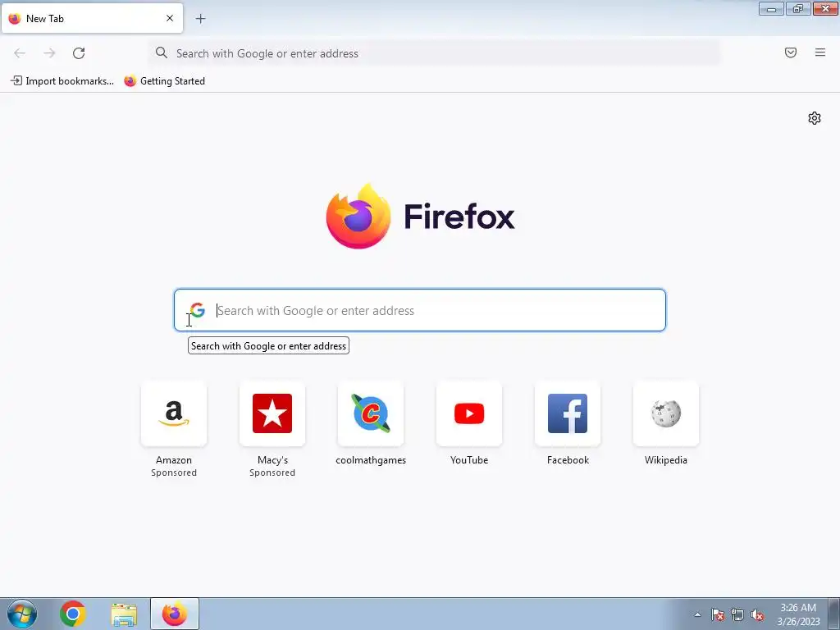
Task: Go forward using the forward arrow
Action: (x=49, y=53)
